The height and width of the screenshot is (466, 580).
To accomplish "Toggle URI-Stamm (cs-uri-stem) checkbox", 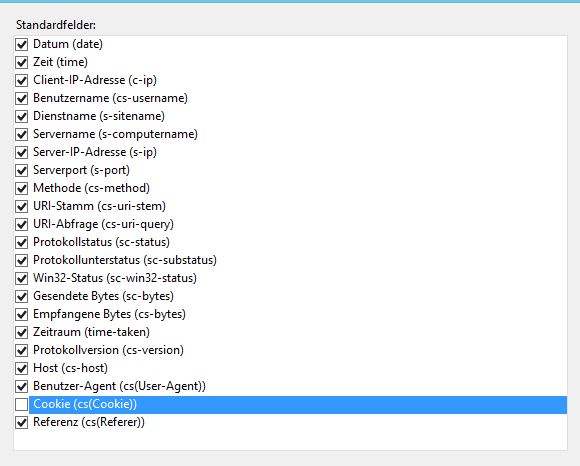I will 21,206.
